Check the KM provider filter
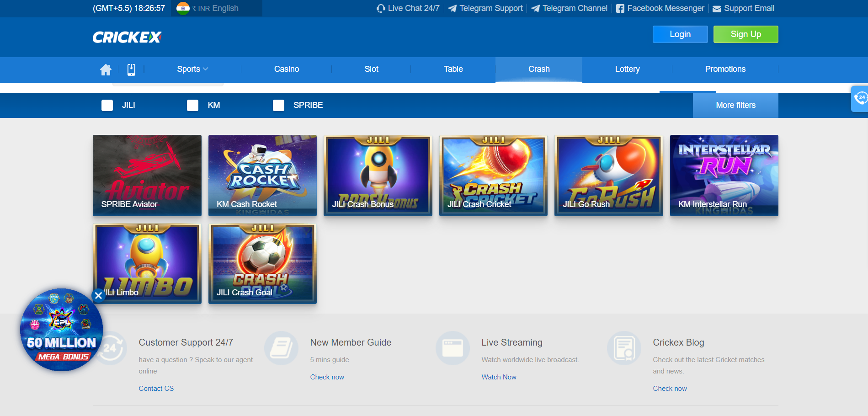The width and height of the screenshot is (868, 416). [193, 106]
